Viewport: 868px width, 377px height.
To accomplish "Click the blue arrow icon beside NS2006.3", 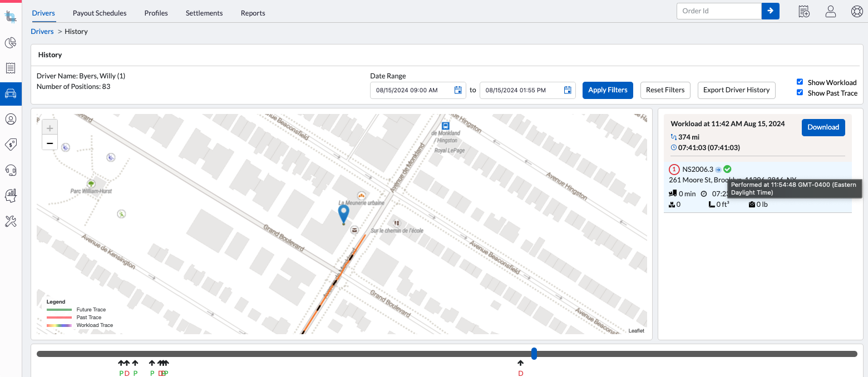I will [x=718, y=170].
